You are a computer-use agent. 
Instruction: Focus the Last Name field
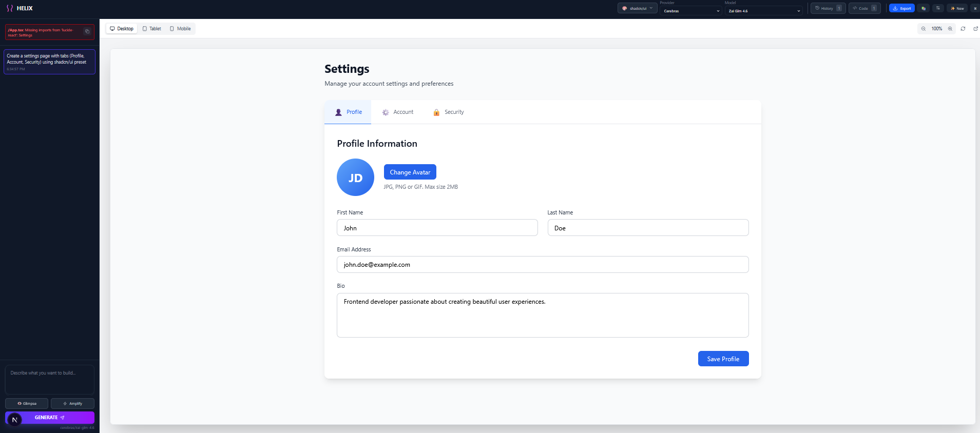pos(648,228)
